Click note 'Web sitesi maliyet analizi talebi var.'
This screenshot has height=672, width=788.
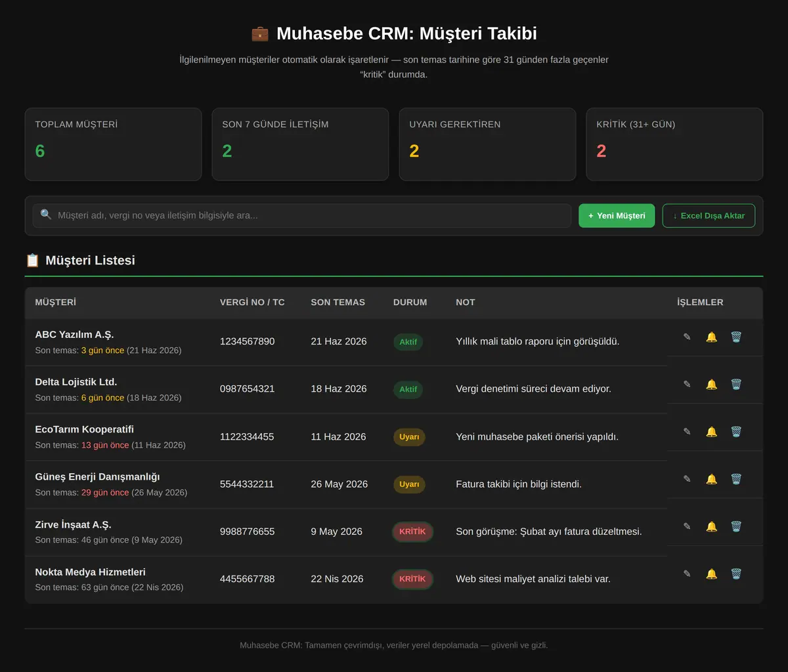click(533, 579)
